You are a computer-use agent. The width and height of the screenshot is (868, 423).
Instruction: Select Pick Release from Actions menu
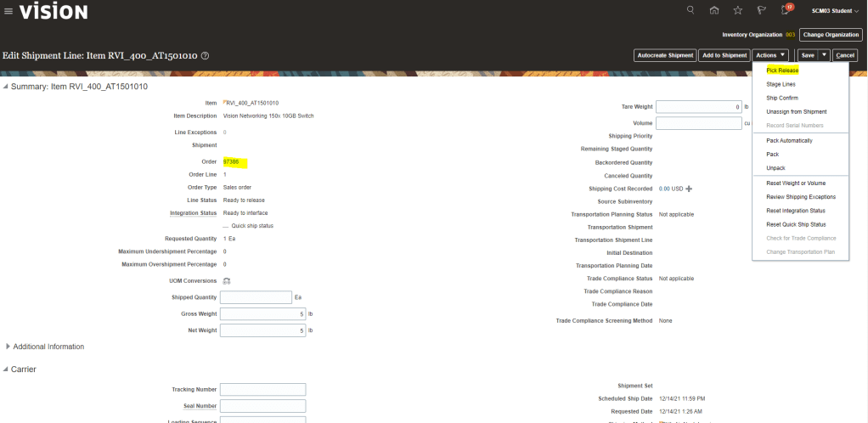click(782, 70)
